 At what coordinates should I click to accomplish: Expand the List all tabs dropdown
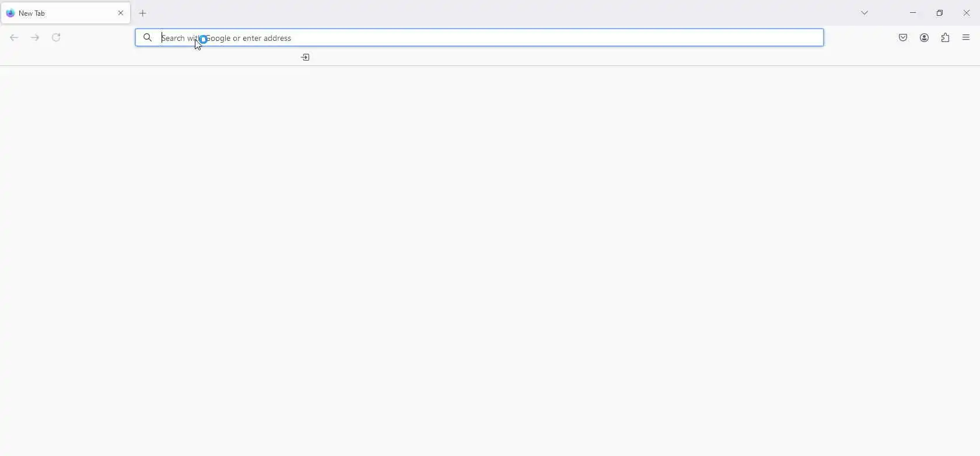(x=864, y=13)
